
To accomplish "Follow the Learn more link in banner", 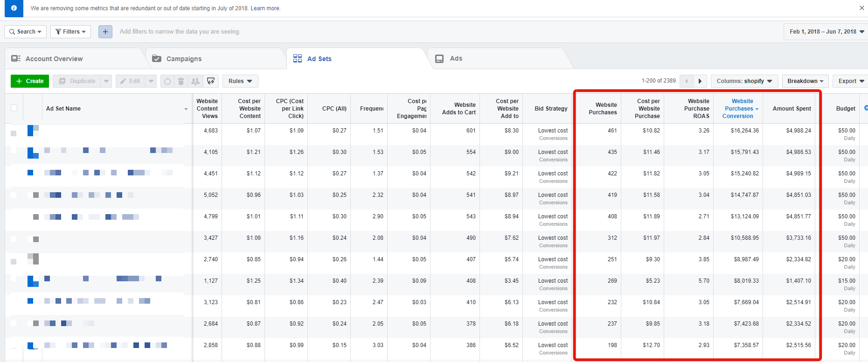I will (265, 8).
